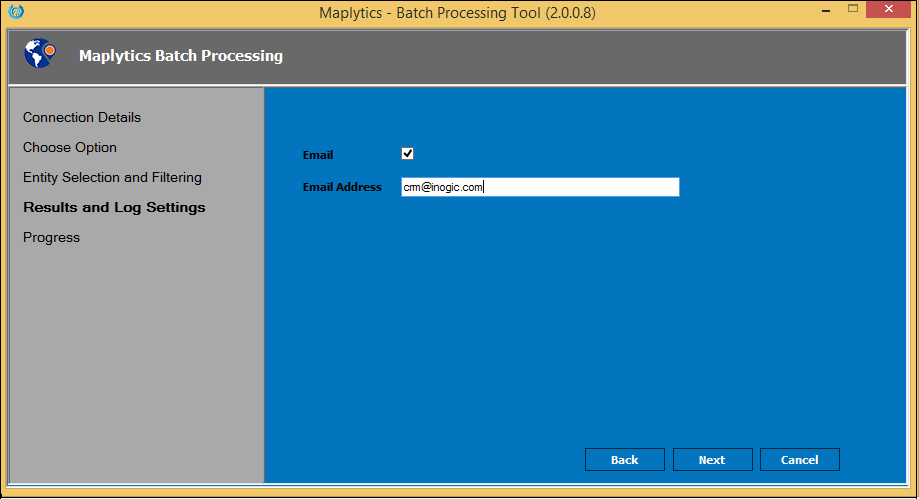Click the Email Address input field
The width and height of the screenshot is (919, 499).
pos(540,187)
